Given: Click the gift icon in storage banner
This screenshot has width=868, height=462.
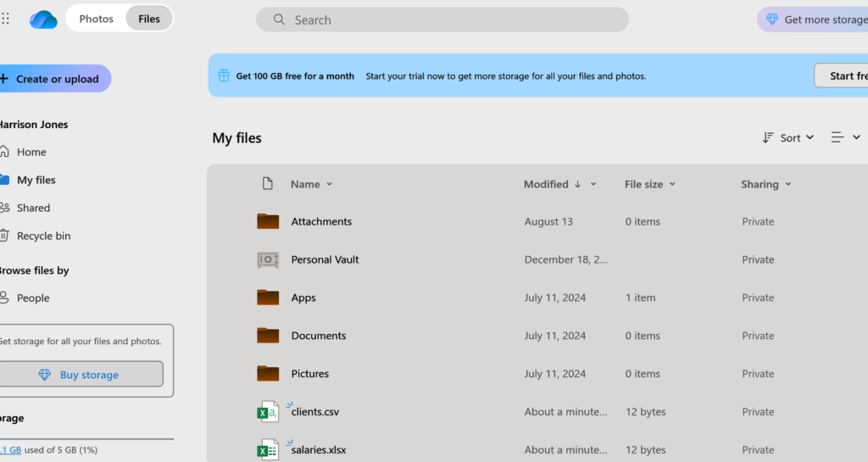Looking at the screenshot, I should [x=224, y=75].
